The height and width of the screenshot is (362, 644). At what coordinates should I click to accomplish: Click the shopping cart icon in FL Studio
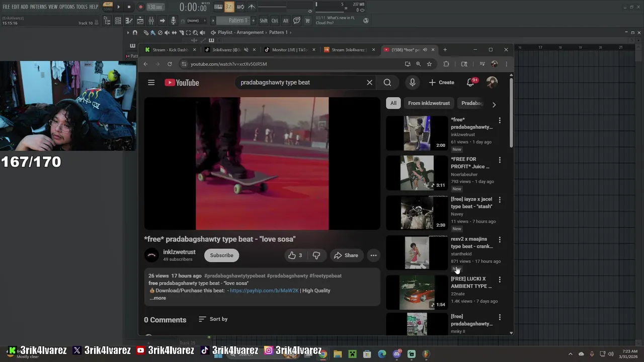click(307, 21)
